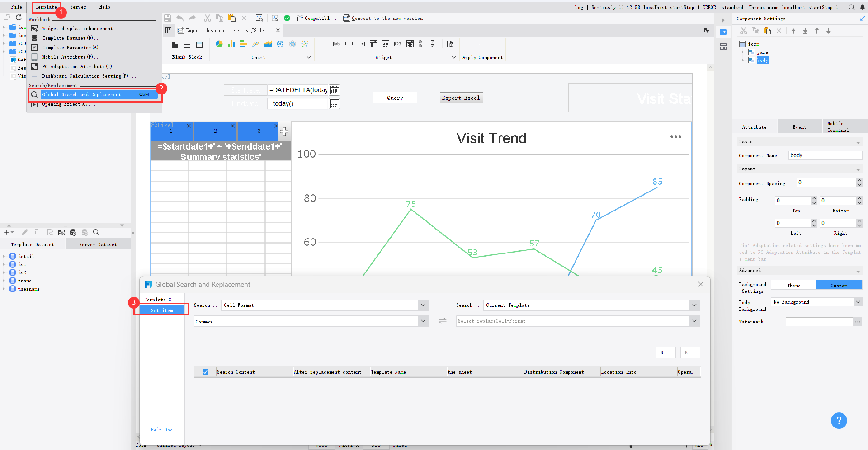868x450 pixels.
Task: Increase the Component Spacing stepper
Action: point(859,180)
